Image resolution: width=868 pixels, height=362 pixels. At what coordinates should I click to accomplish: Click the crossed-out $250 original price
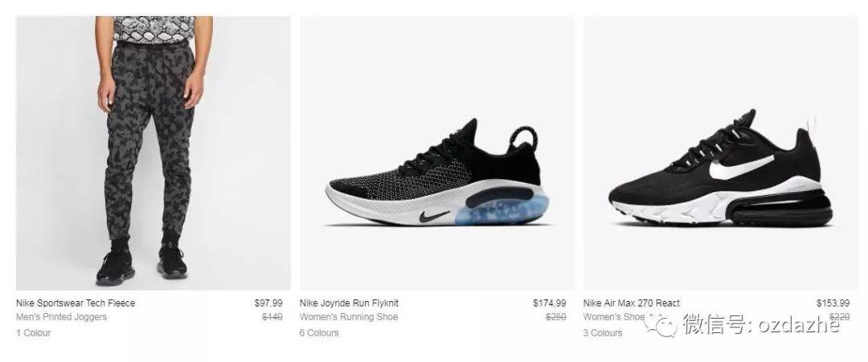coord(556,317)
